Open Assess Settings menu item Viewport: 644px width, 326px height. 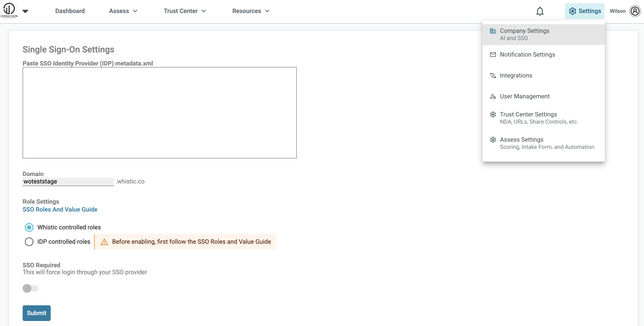click(x=543, y=143)
